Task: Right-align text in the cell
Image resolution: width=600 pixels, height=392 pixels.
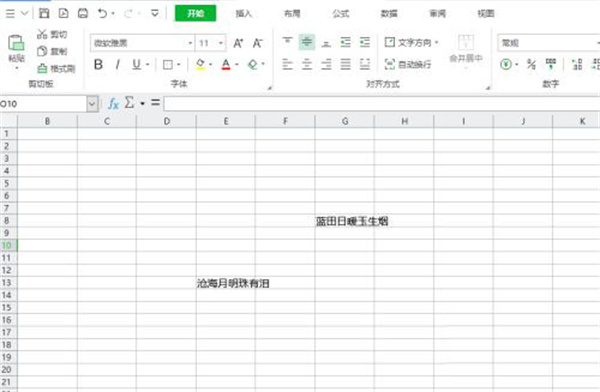Action: (x=326, y=64)
